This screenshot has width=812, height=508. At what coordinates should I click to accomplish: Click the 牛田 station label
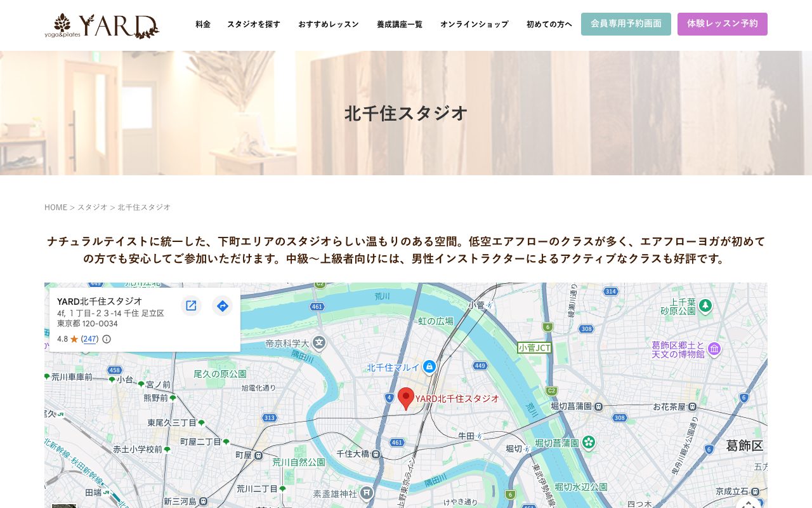(466, 436)
